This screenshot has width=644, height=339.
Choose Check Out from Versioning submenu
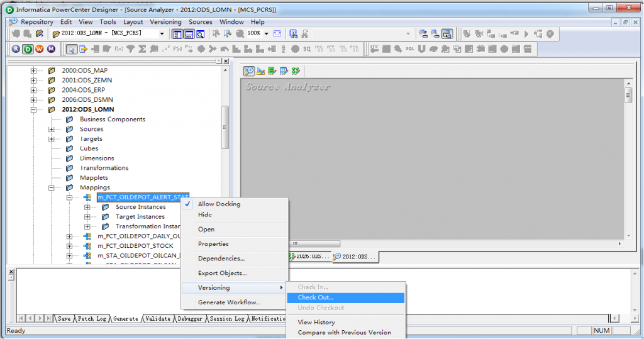click(346, 297)
